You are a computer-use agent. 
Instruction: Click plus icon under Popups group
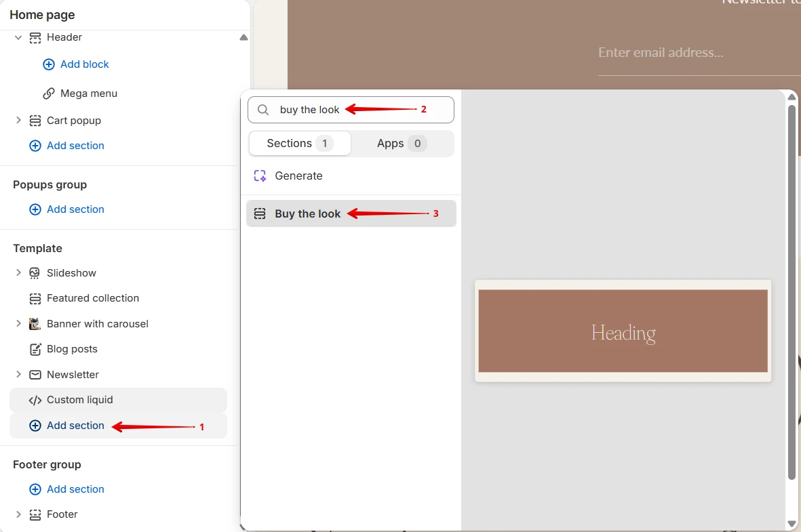tap(35, 209)
